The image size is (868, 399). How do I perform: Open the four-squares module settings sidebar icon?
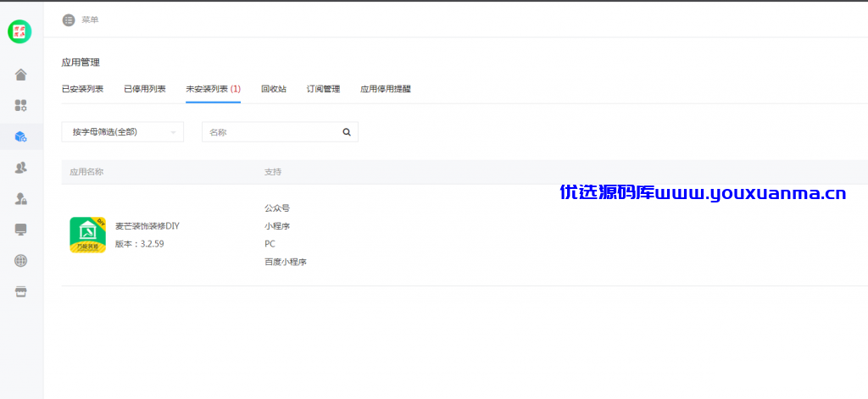pos(21,105)
